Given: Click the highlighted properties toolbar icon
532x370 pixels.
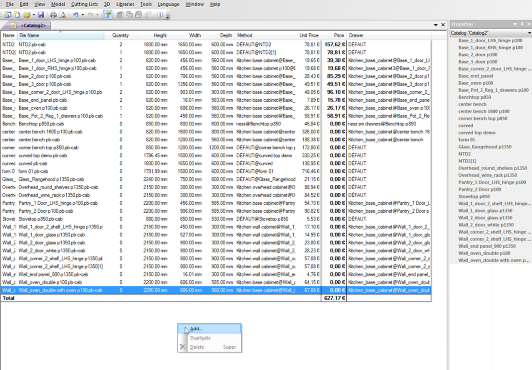Looking at the screenshot, I should [108, 15].
